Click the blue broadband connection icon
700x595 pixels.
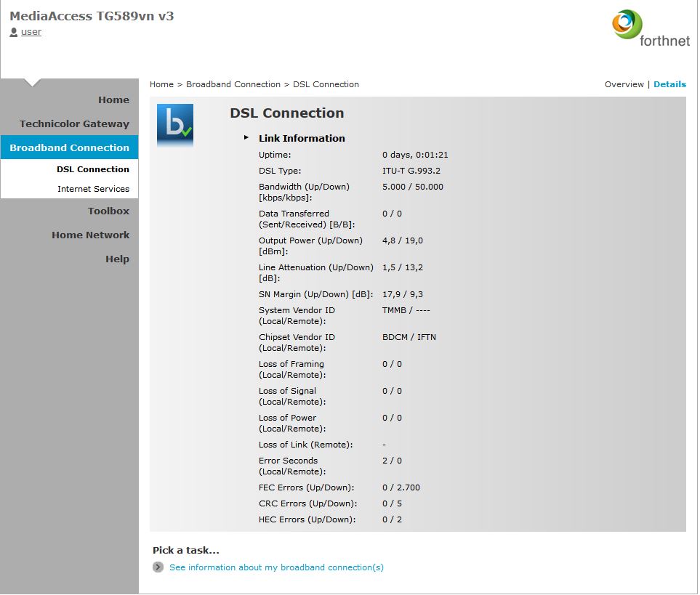(175, 125)
